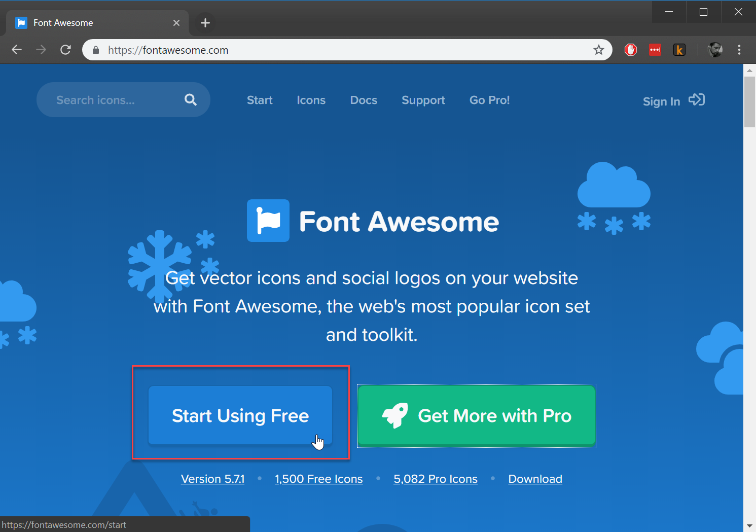The height and width of the screenshot is (532, 756).
Task: Click the rocket icon on Pro button
Action: click(x=395, y=416)
